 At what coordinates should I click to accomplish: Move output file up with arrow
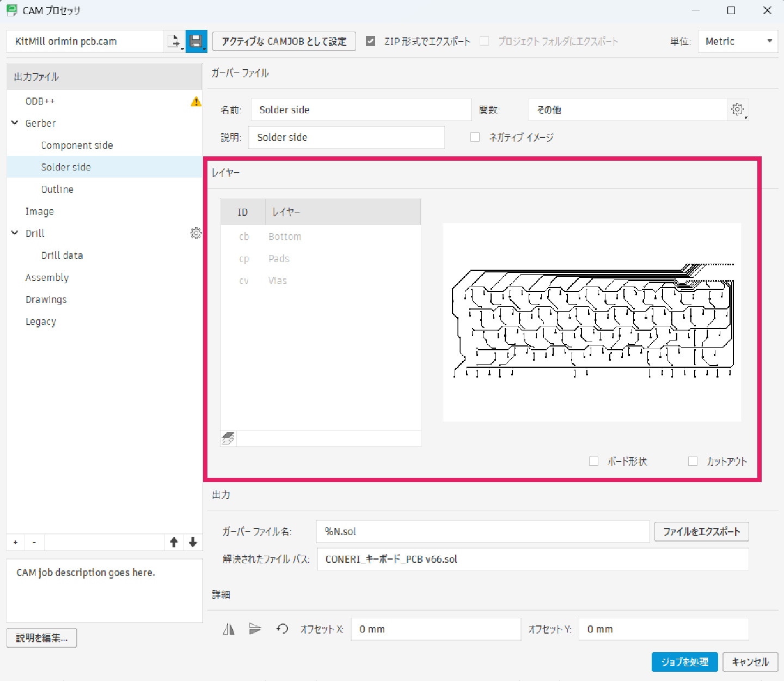pos(174,542)
